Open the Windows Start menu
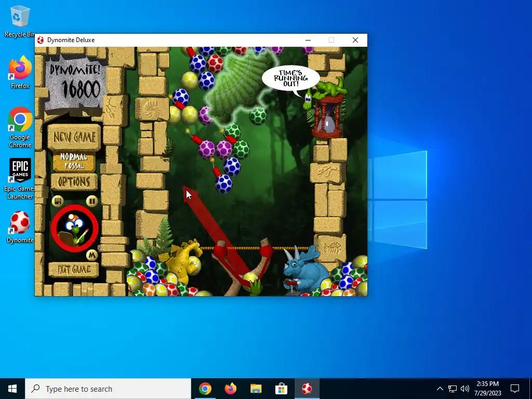Screen dimensions: 532x399 point(12,389)
